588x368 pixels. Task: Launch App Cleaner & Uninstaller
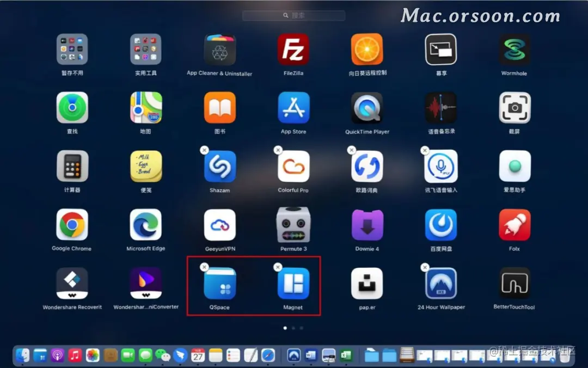[220, 50]
